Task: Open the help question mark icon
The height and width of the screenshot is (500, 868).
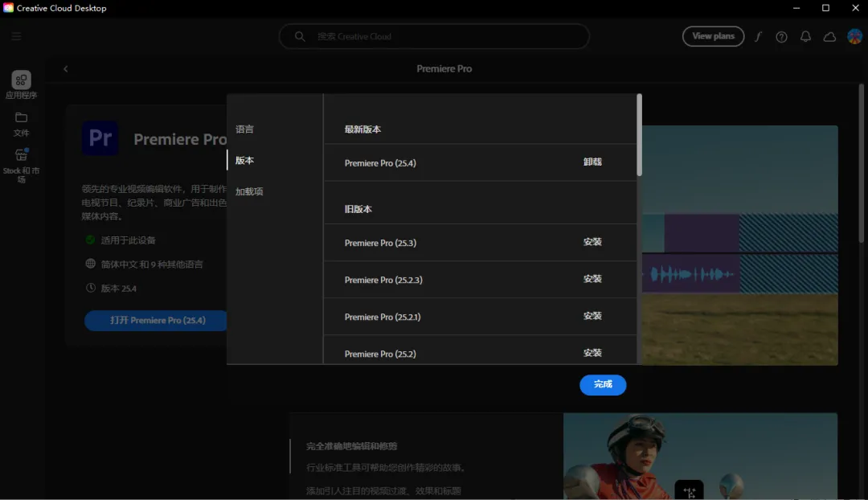Action: tap(781, 36)
